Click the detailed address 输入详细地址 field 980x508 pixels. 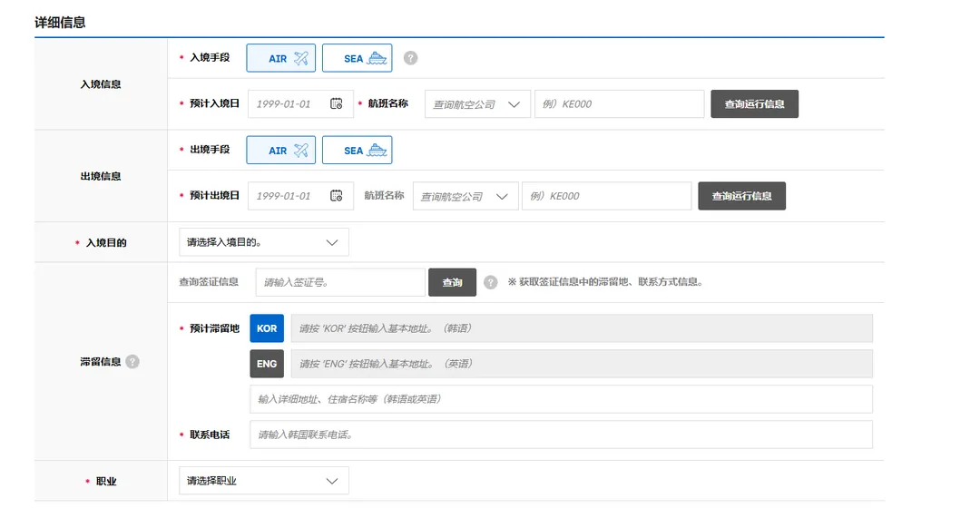coord(562,399)
